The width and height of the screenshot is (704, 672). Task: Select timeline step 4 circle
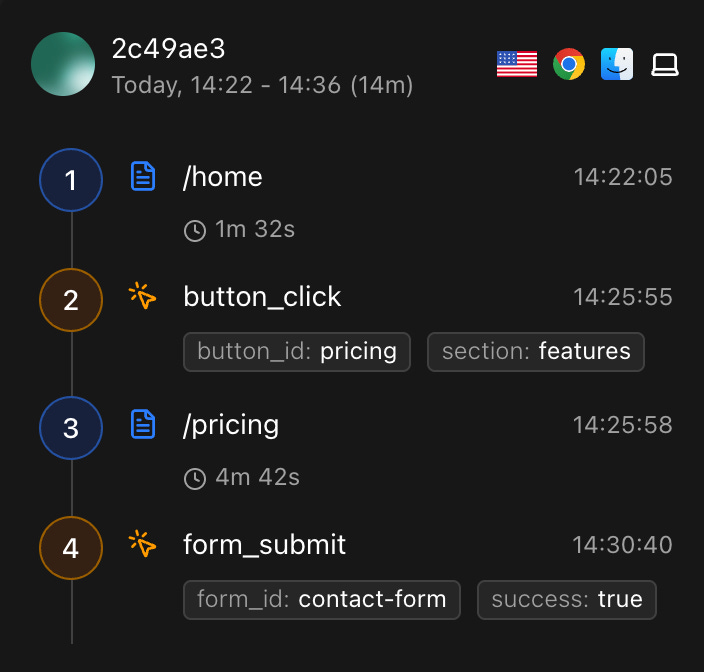coord(71,547)
